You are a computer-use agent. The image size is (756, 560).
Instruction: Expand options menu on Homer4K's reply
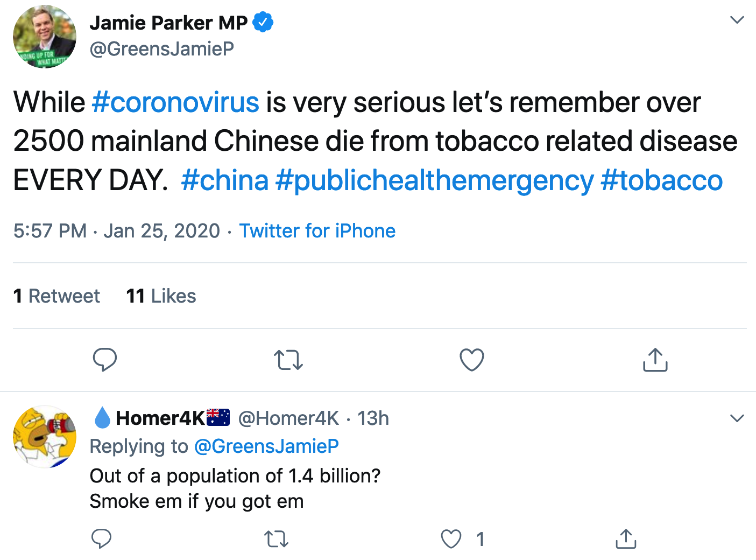pos(737,418)
